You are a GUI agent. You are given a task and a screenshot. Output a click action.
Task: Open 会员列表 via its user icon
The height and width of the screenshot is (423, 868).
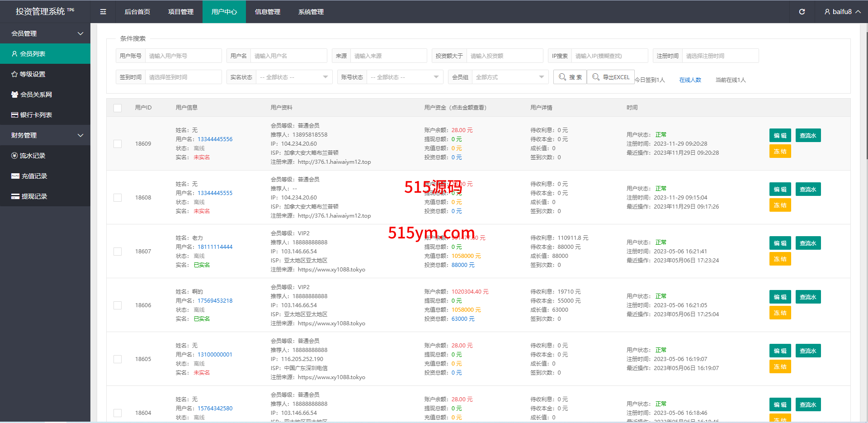pyautogui.click(x=14, y=54)
